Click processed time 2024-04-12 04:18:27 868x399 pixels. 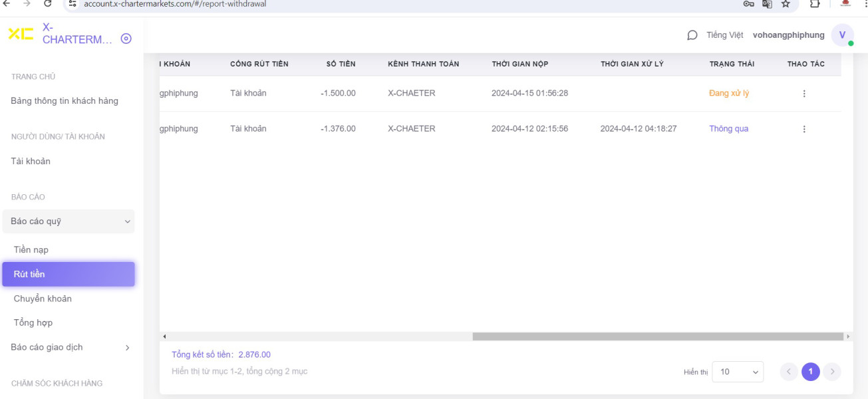(639, 128)
